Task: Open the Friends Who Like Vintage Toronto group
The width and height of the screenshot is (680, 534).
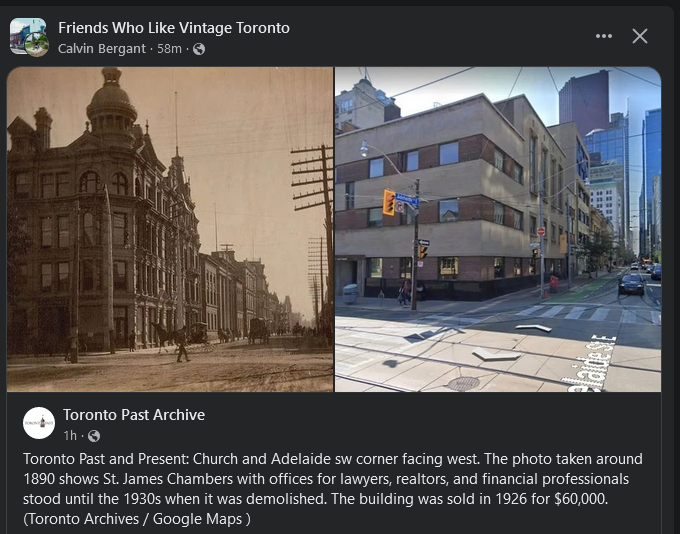Action: pyautogui.click(x=174, y=28)
